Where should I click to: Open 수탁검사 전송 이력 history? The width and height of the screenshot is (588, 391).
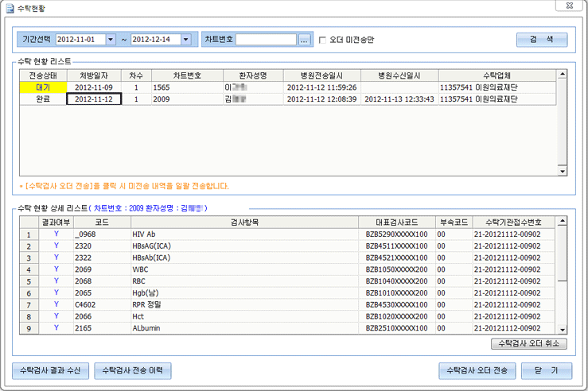(132, 370)
